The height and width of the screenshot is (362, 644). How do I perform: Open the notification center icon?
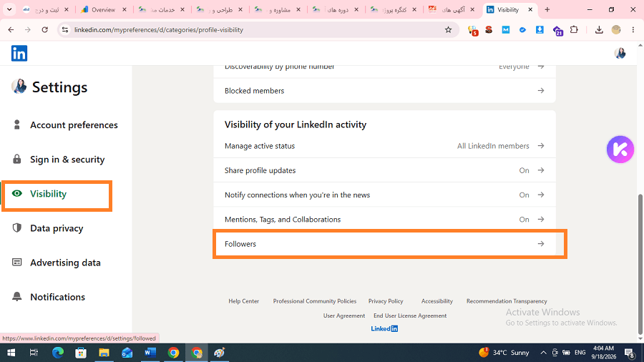[x=630, y=353]
